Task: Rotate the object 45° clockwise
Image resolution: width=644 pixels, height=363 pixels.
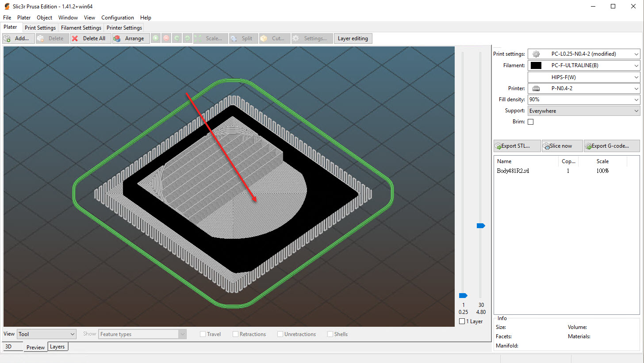Action: (188, 38)
